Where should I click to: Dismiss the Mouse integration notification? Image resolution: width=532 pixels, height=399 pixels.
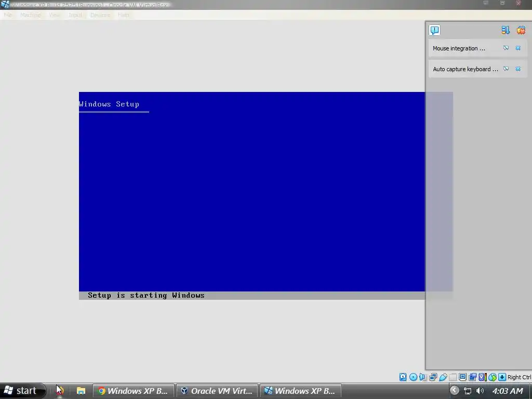[x=518, y=48]
